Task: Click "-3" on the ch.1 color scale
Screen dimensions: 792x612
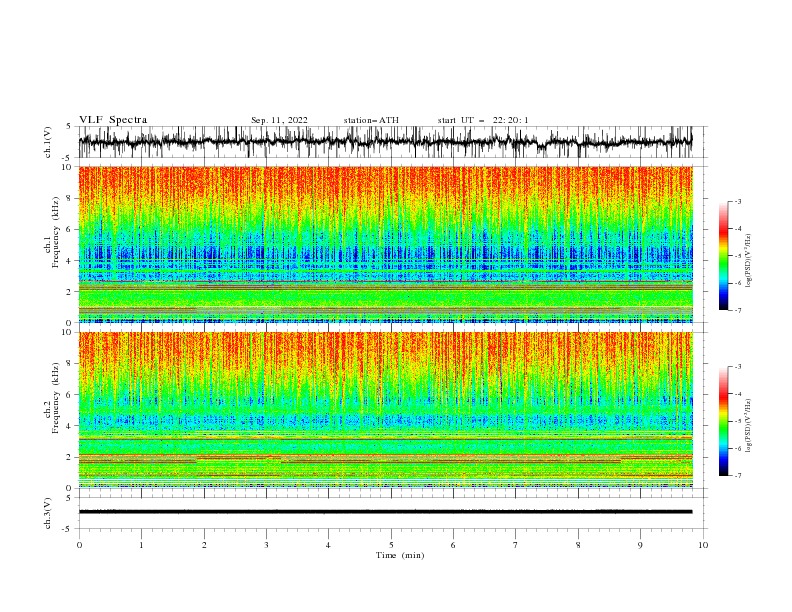Action: click(x=738, y=201)
